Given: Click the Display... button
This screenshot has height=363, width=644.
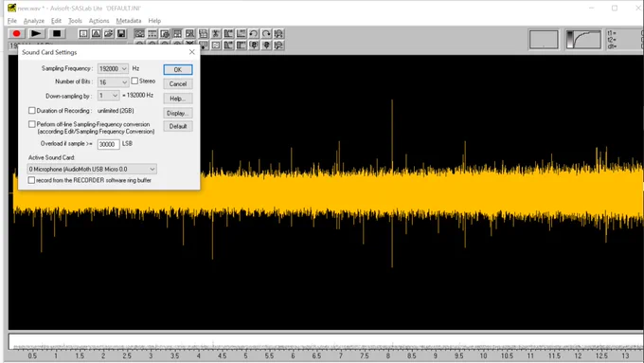Looking at the screenshot, I should (x=178, y=113).
